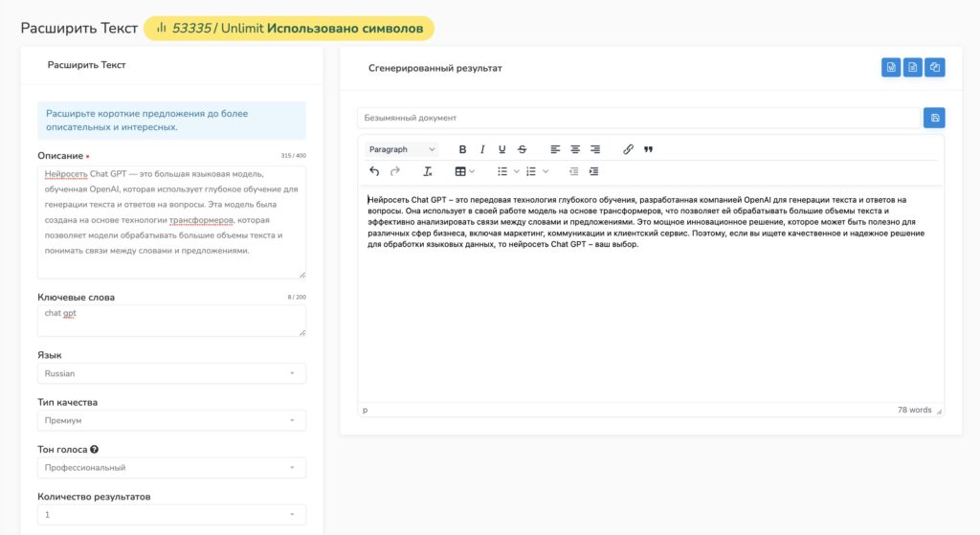Click the Описание text area
This screenshot has width=980, height=535.
[x=172, y=222]
